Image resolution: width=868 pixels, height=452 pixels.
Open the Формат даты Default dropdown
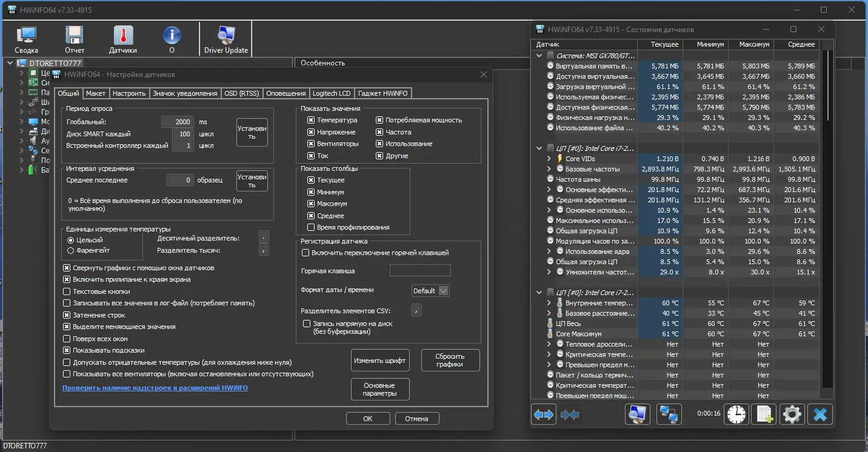(430, 291)
